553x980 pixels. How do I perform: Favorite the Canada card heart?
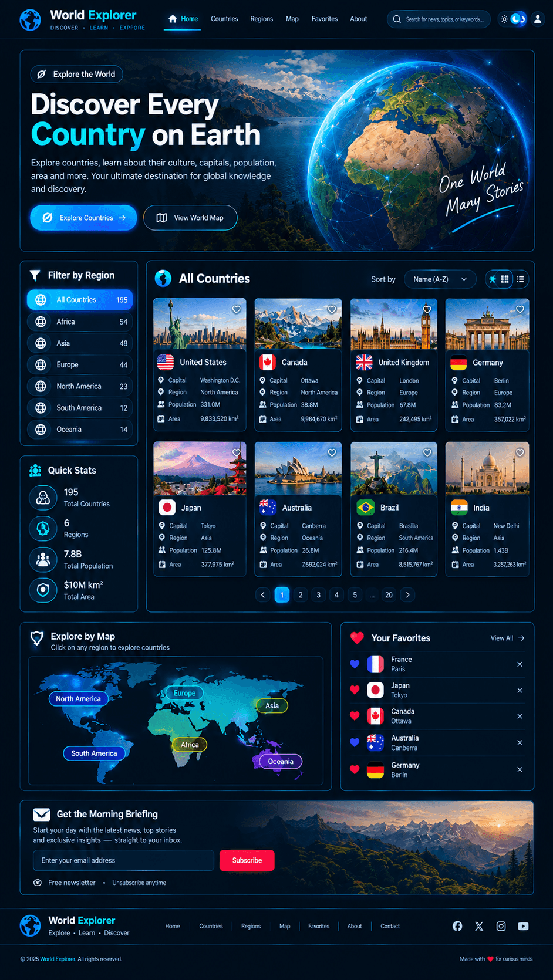(332, 309)
